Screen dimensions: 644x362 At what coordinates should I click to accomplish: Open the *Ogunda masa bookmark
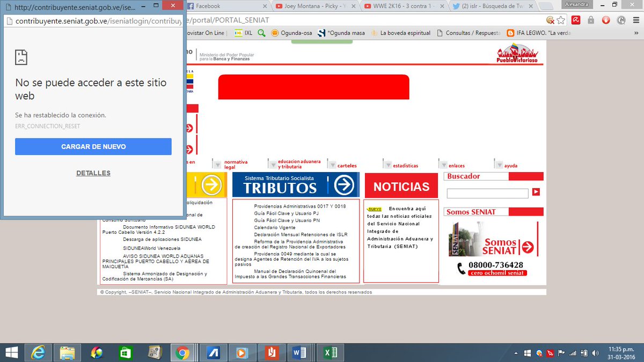click(341, 33)
